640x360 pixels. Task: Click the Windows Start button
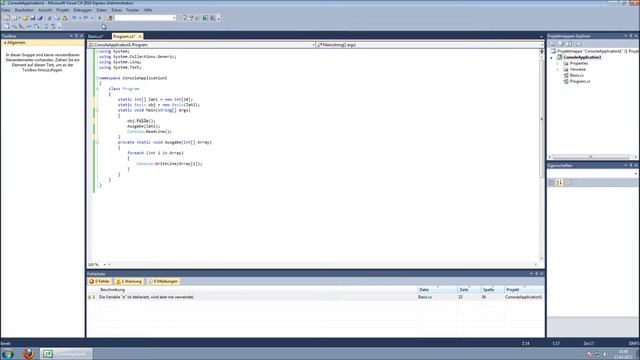pyautogui.click(x=7, y=354)
